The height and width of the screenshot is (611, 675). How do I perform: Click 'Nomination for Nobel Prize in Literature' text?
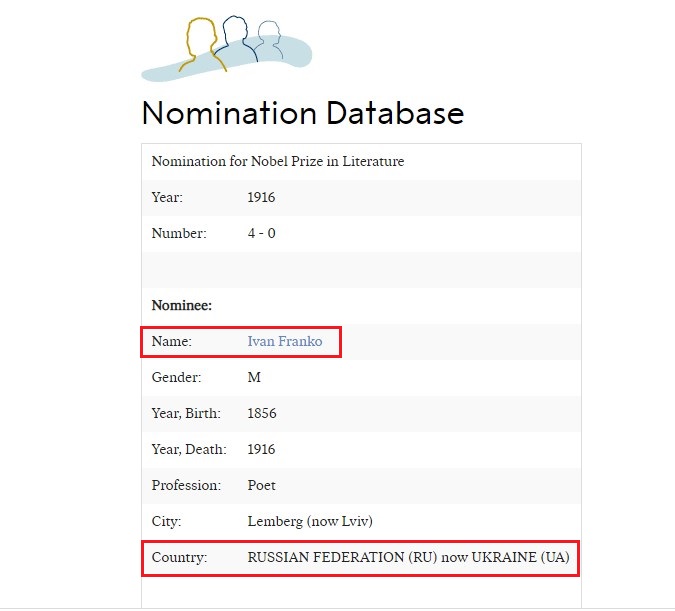(x=278, y=161)
